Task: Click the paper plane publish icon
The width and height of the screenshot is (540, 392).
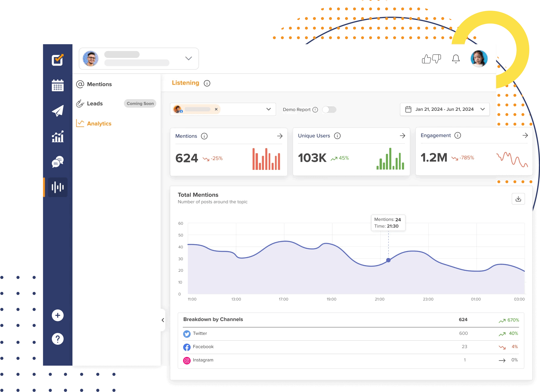Action: [58, 111]
